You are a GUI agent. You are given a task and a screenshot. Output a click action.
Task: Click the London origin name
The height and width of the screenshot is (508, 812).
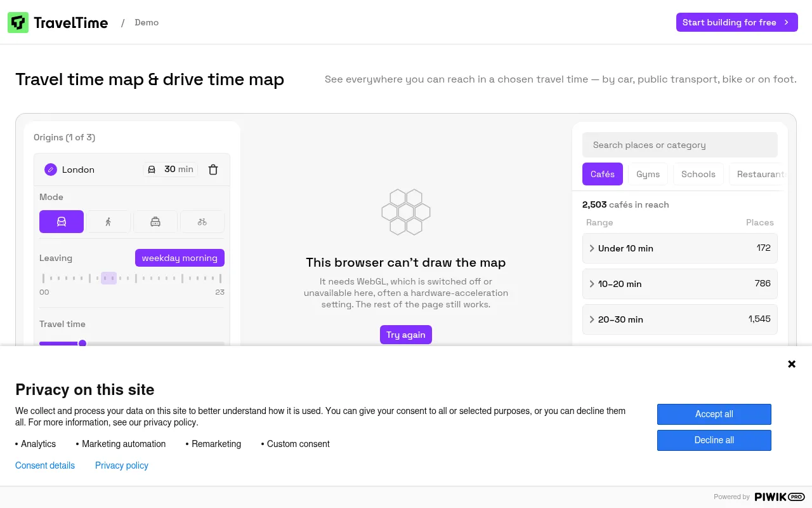click(x=78, y=170)
